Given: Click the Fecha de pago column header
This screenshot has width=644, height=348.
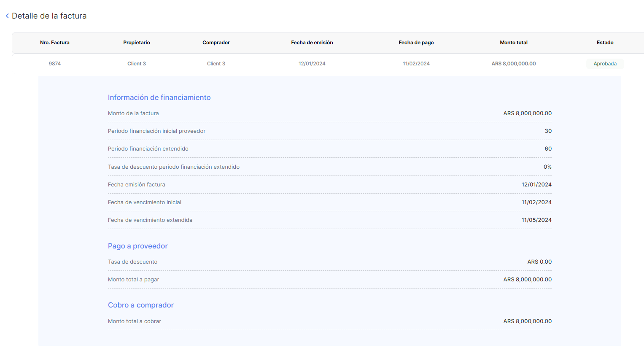Looking at the screenshot, I should [x=416, y=43].
